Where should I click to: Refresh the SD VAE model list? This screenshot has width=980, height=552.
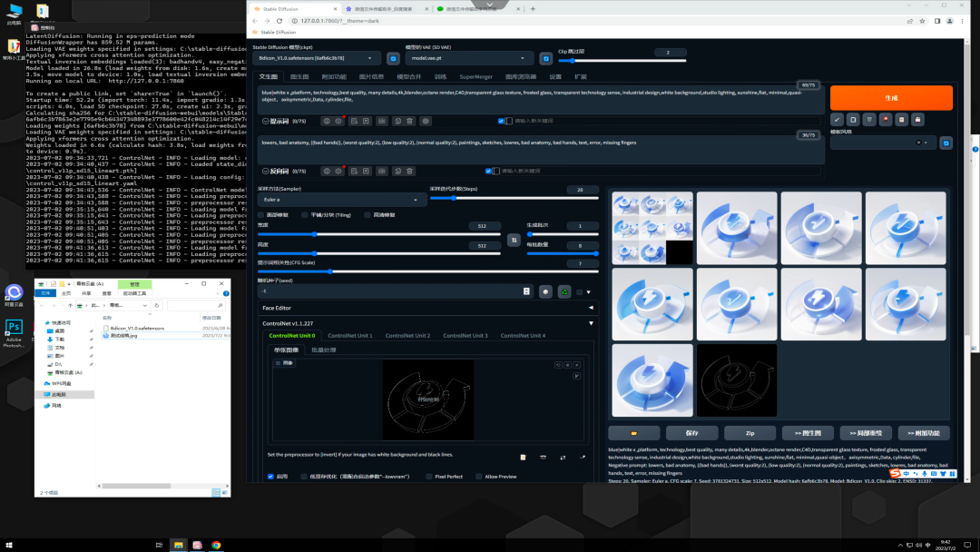[x=545, y=58]
